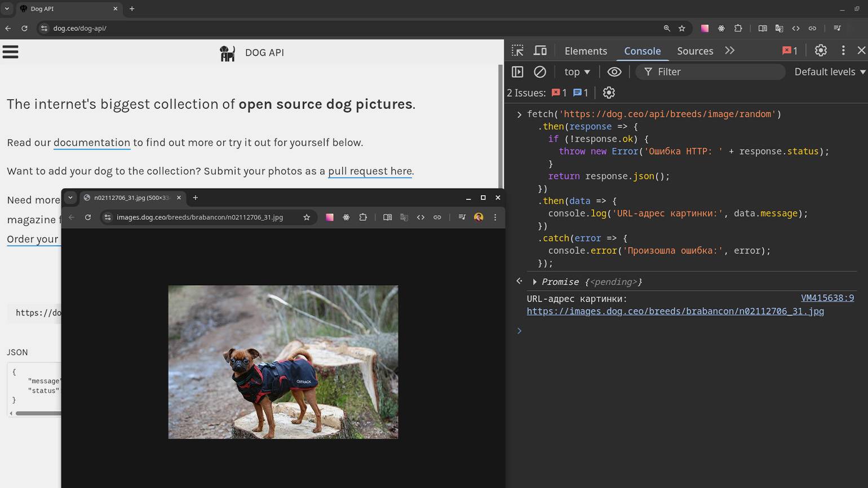The height and width of the screenshot is (488, 868).
Task: Toggle the console sidebar panel
Action: [517, 72]
